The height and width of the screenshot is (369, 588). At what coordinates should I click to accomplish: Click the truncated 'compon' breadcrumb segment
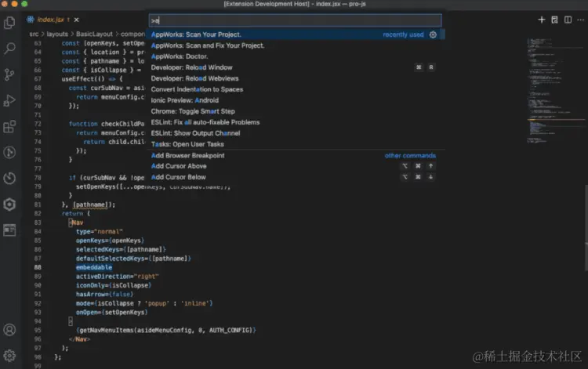coord(132,34)
